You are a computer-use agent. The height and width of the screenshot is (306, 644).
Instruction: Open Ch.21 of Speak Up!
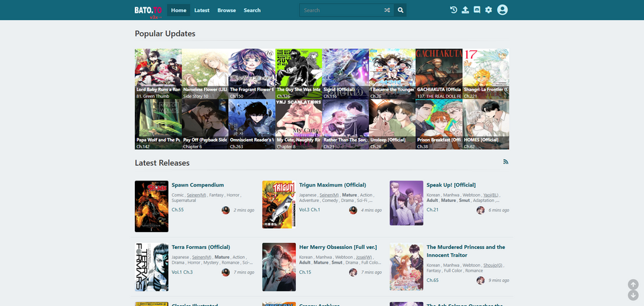433,210
